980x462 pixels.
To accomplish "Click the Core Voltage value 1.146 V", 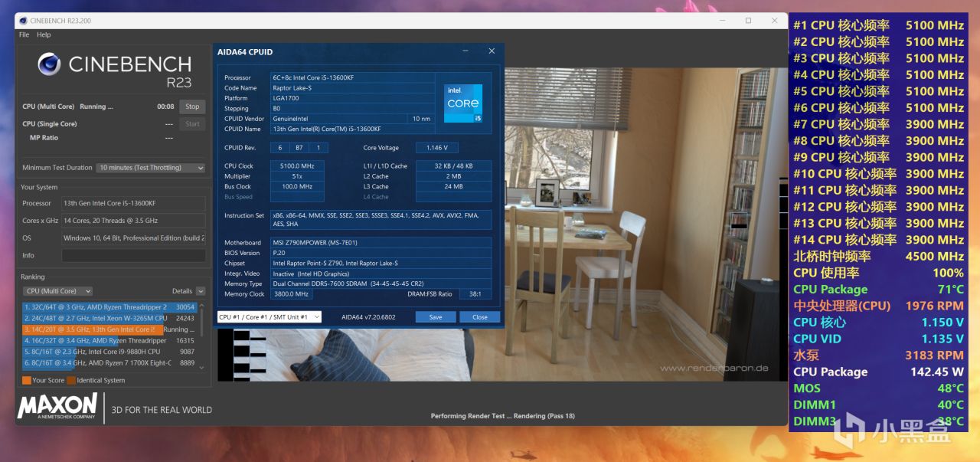I will point(436,148).
